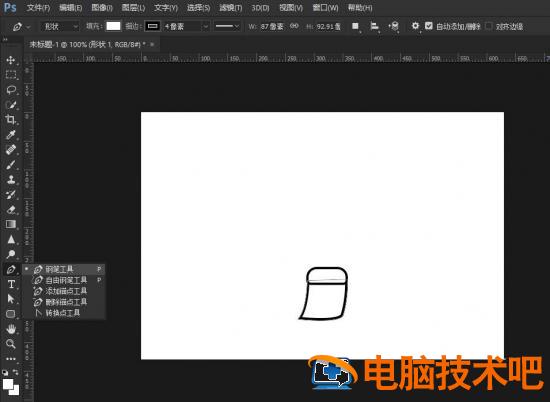550x402 pixels.
Task: Open the 窗口(W) menu
Action: pyautogui.click(x=326, y=8)
